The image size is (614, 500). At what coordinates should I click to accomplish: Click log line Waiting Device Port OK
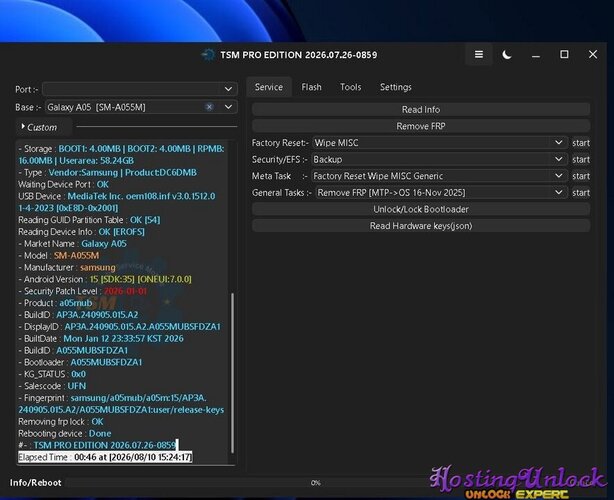[x=63, y=184]
